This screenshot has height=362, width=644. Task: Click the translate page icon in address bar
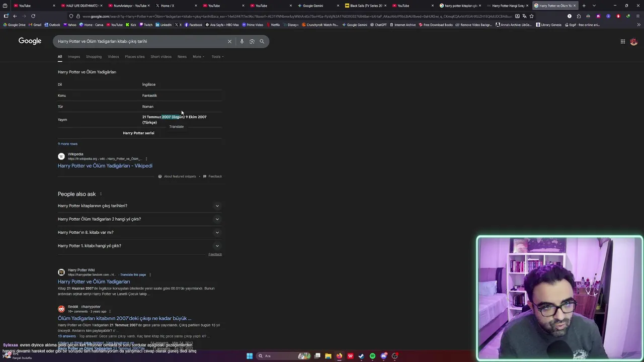click(x=524, y=16)
